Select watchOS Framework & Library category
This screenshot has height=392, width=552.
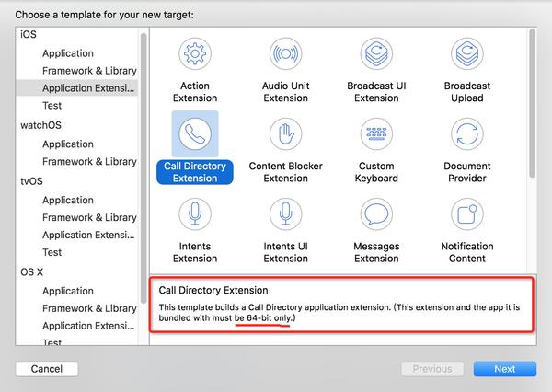[89, 161]
